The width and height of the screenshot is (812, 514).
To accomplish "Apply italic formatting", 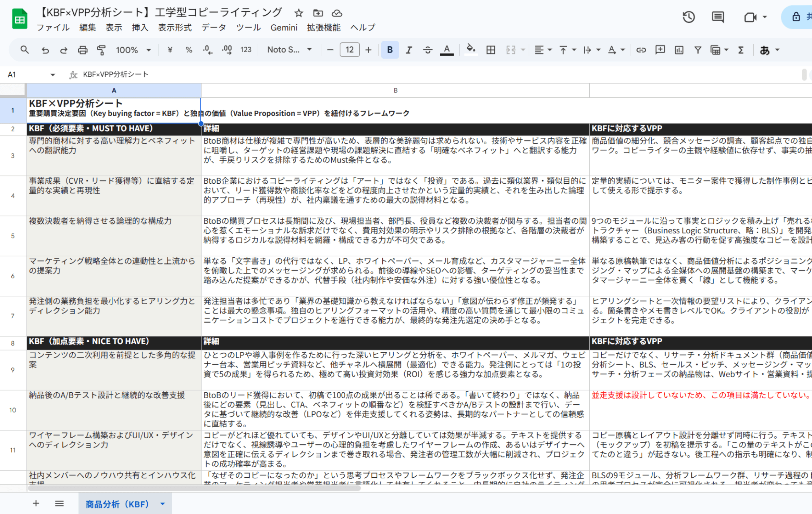I will point(408,50).
